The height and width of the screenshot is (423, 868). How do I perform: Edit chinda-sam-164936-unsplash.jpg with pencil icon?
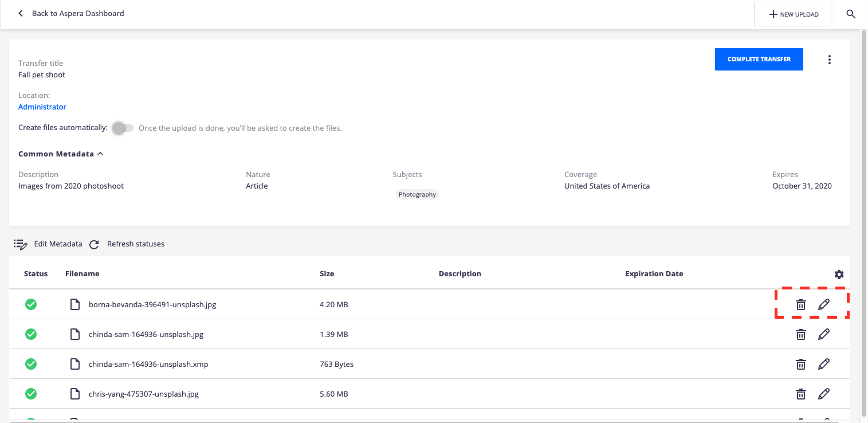824,335
